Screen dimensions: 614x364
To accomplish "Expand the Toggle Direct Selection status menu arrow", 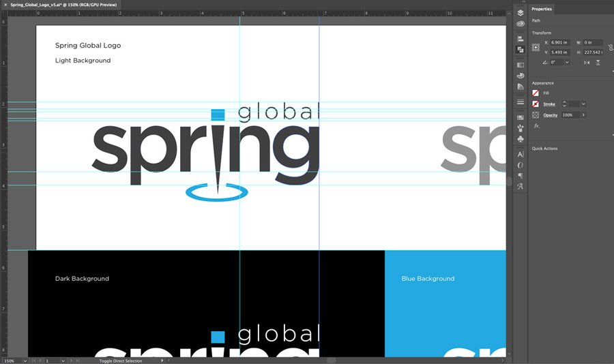I will coord(162,361).
